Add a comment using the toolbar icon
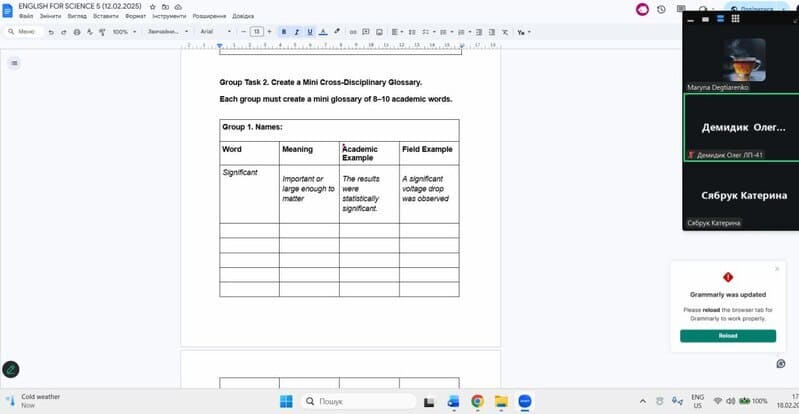Viewport: 799px width, 414px height. (366, 32)
